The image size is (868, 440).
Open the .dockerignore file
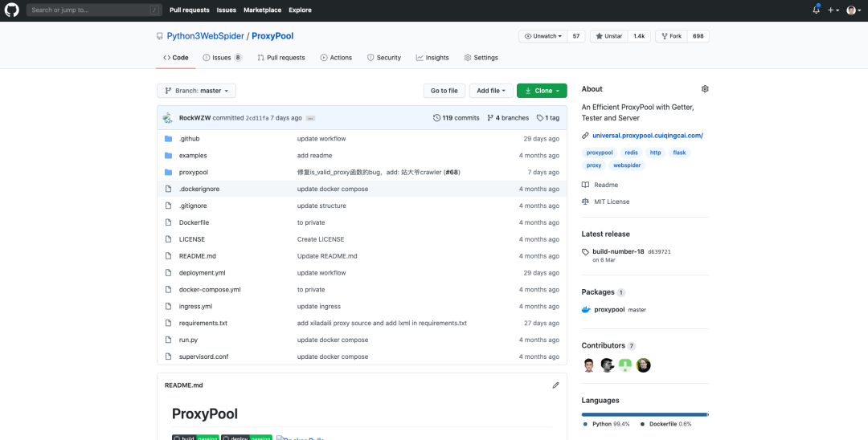click(199, 189)
